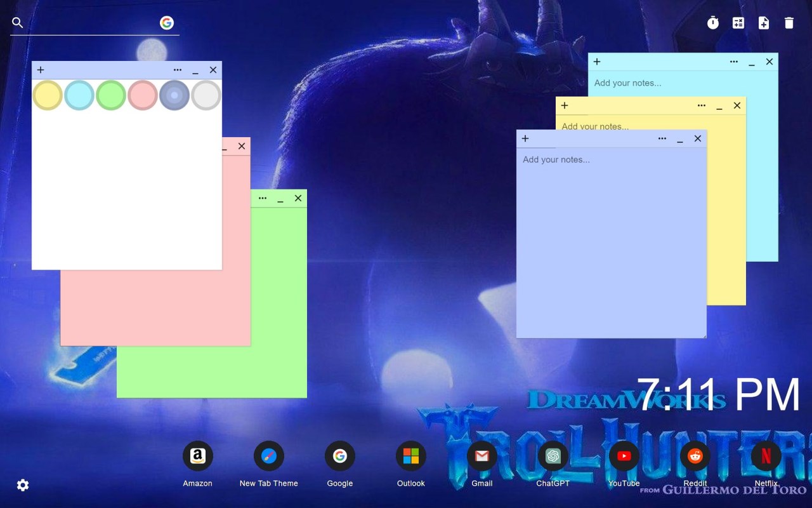
Task: Open three-dot menu on cyan note
Action: point(734,62)
